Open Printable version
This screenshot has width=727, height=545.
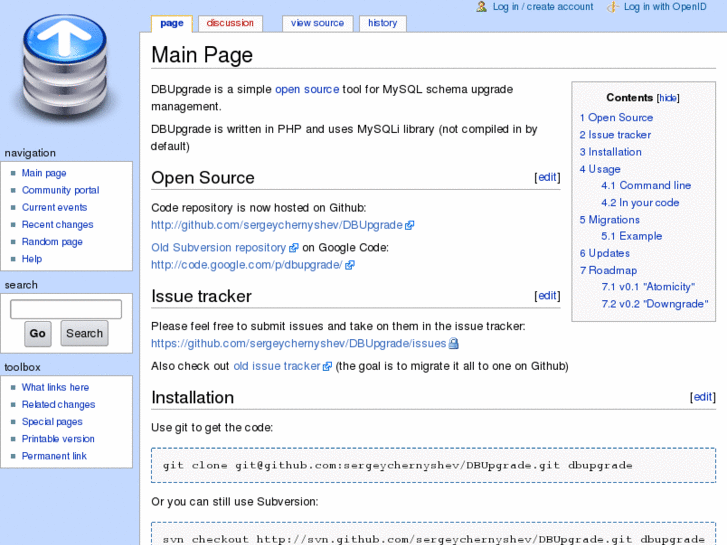point(58,439)
